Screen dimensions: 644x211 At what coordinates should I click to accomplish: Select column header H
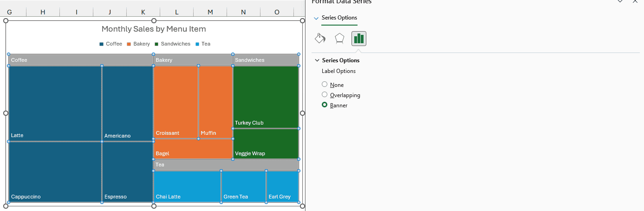(43, 12)
